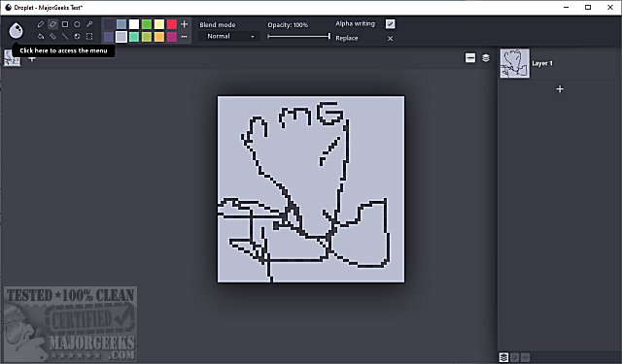This screenshot has height=364, width=622.
Task: Select the Eraser tool
Action: click(x=52, y=24)
